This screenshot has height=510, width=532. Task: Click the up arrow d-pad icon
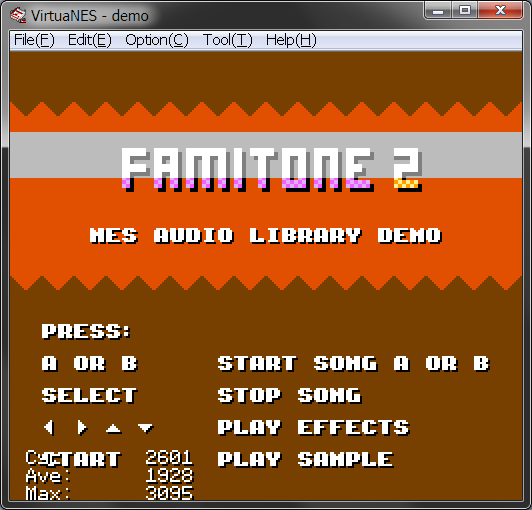click(x=114, y=429)
